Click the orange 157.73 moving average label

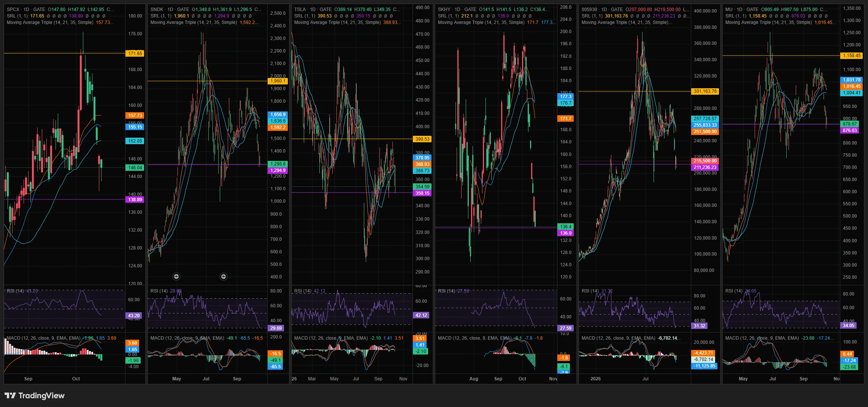click(135, 116)
